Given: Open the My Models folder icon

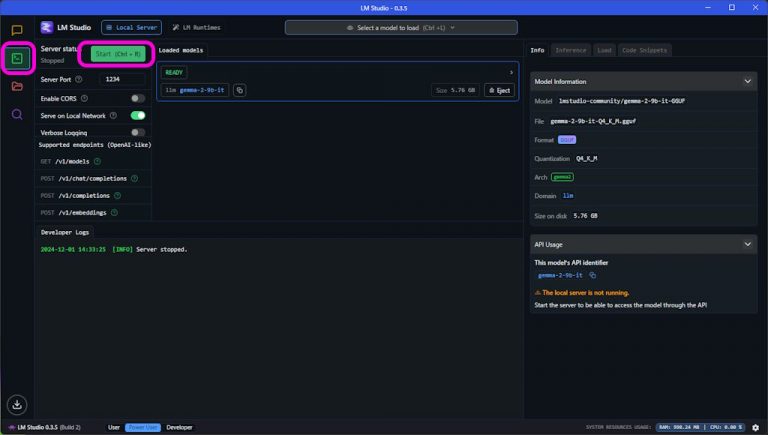Looking at the screenshot, I should 17,86.
